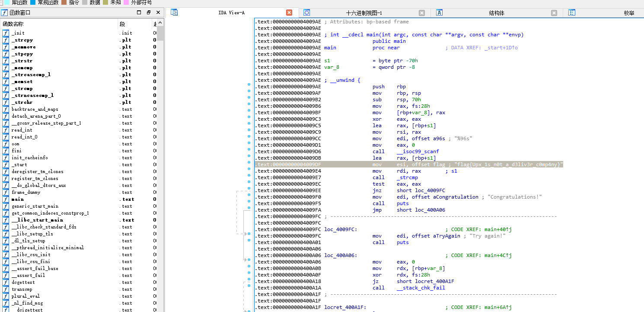This screenshot has height=312, width=644.
Task: Click the Enums (枚举) tab icon
Action: (571, 13)
